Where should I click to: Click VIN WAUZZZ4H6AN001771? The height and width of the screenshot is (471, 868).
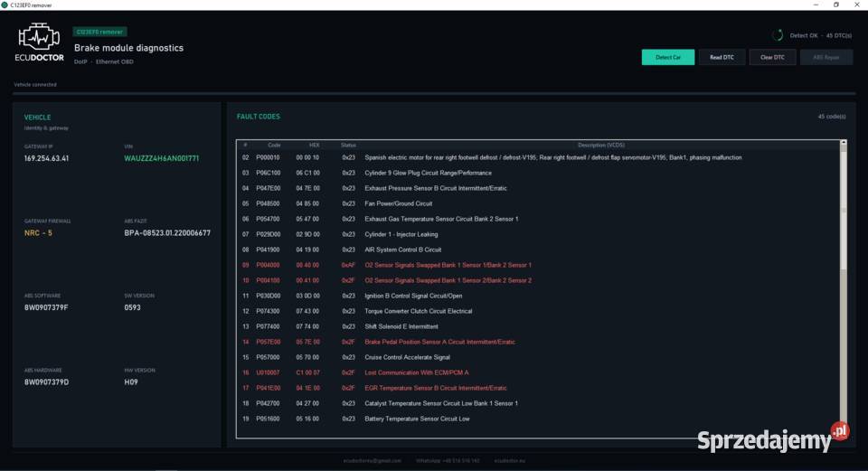(x=161, y=158)
